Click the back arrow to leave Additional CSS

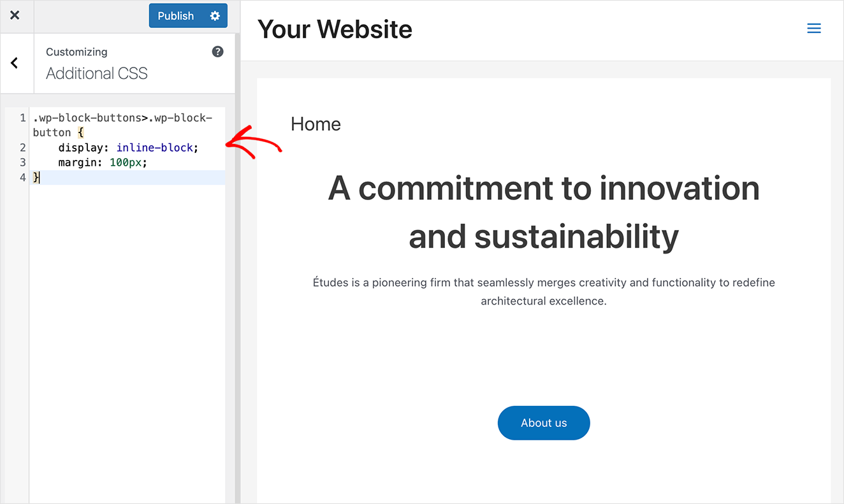pos(15,62)
